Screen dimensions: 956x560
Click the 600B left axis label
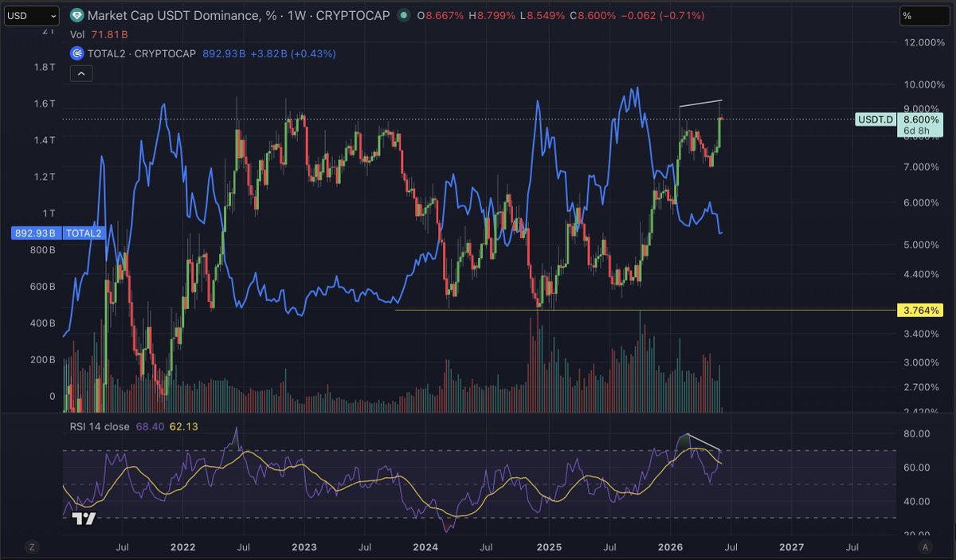click(41, 287)
